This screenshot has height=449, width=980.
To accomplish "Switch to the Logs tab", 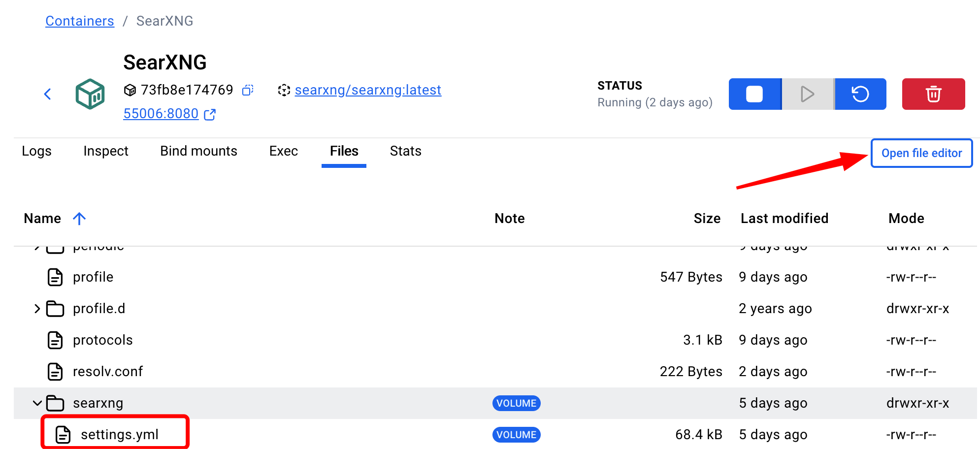I will 36,151.
